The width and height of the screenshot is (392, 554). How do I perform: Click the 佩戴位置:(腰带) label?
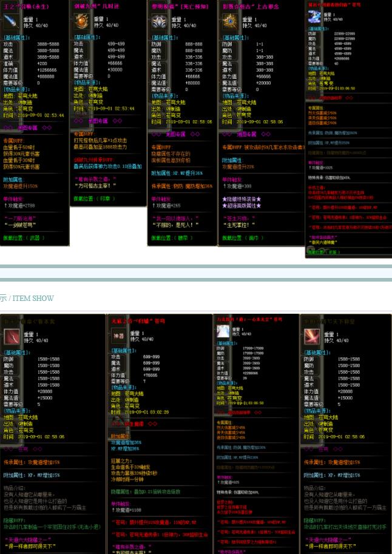172,238
